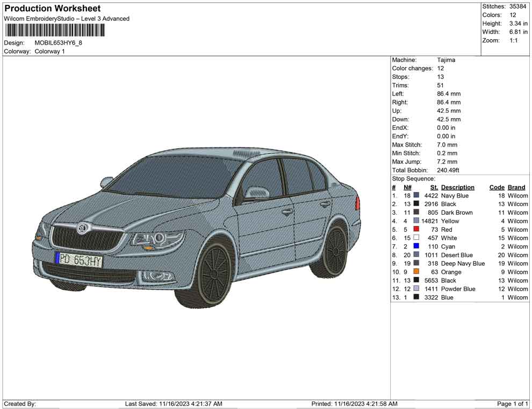Click the Cyan thread color swatch
Screen dimensions: 532x409
(x=417, y=246)
